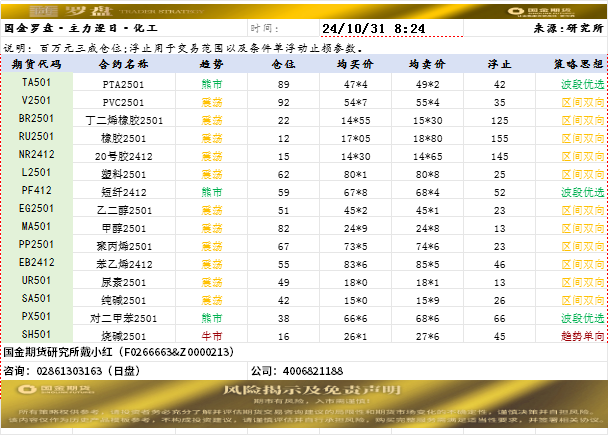Click the 苯乙烯2412 contract cell
Image resolution: width=608 pixels, height=435 pixels.
tap(124, 264)
